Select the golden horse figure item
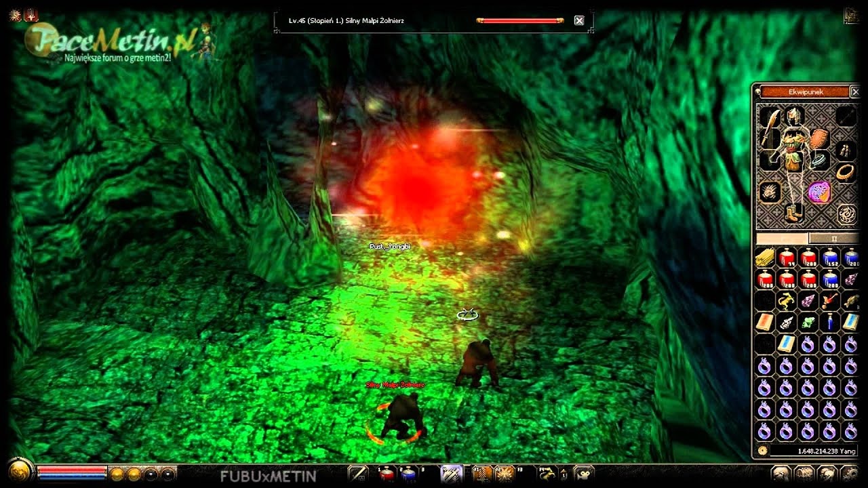The image size is (868, 488). click(787, 300)
